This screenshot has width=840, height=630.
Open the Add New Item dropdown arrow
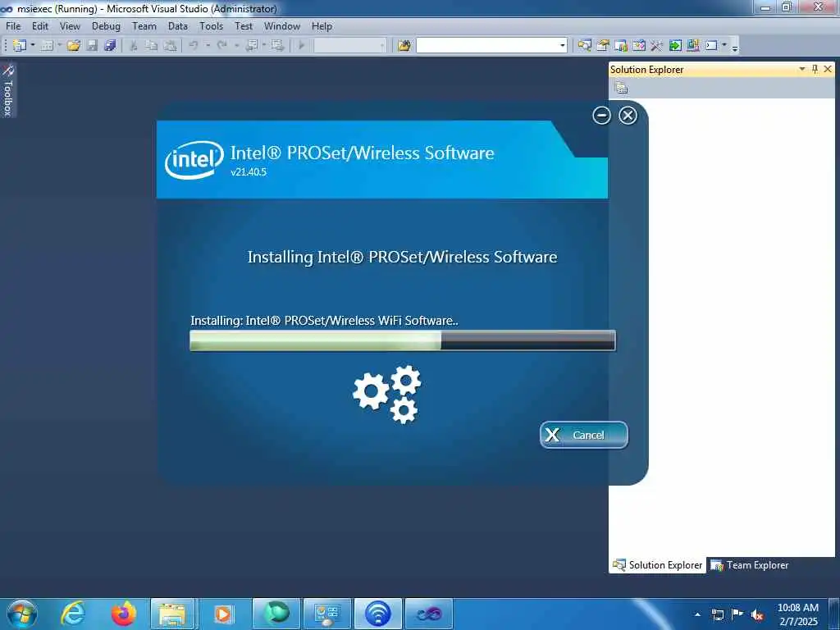pyautogui.click(x=59, y=46)
